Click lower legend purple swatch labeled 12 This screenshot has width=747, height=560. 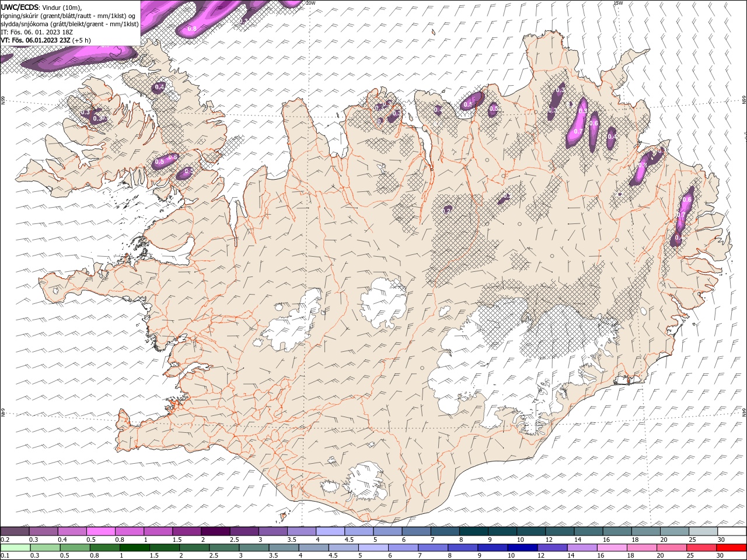(x=552, y=548)
